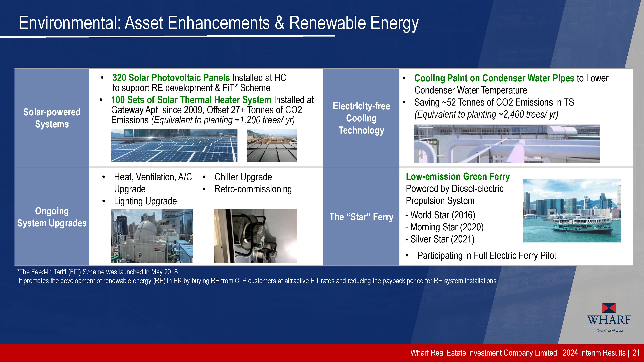Select the Feed-in Tariff footnote first line
The image size is (644, 362).
pyautogui.click(x=97, y=272)
